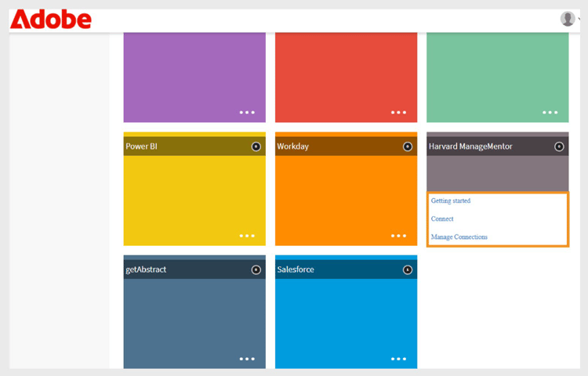Open the Salesforce tile three-dot menu
The height and width of the screenshot is (376, 588).
tap(398, 359)
